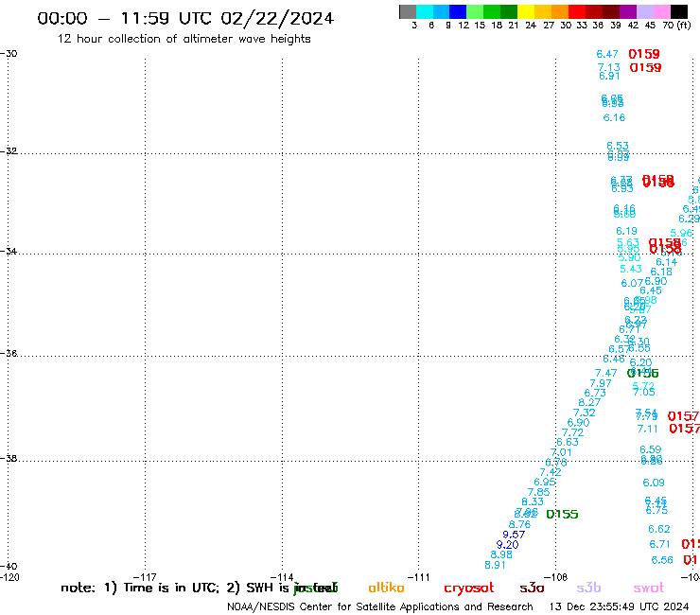Select the wave height value '7.32'
700x615 pixels.
[585, 413]
